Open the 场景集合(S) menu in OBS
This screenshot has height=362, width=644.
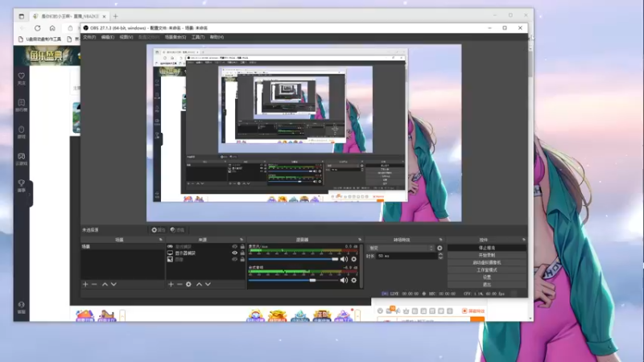tap(175, 37)
